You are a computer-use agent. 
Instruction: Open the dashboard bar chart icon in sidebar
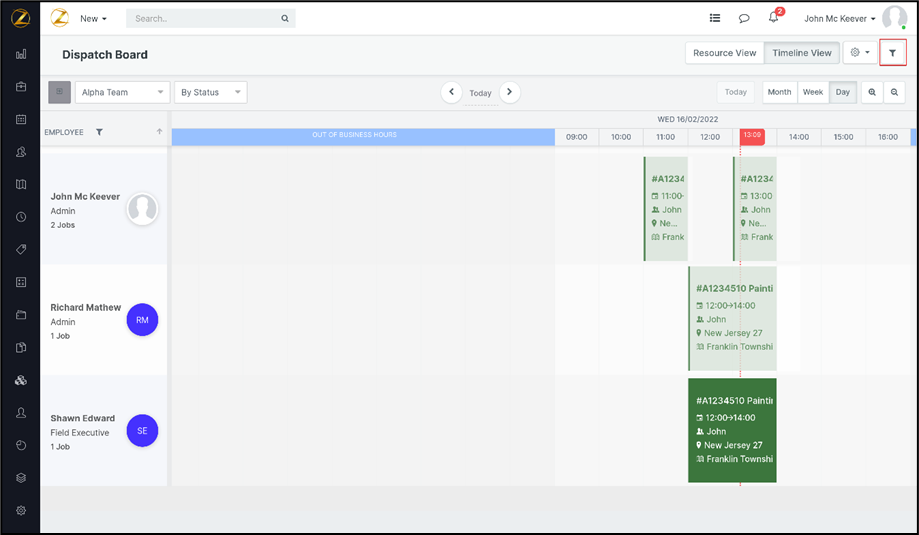[21, 54]
